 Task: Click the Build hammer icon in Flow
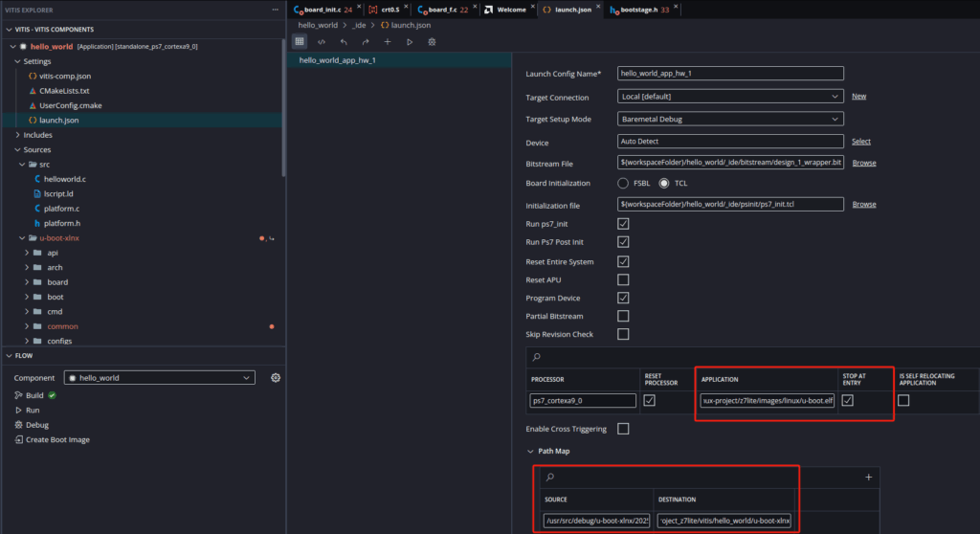19,395
